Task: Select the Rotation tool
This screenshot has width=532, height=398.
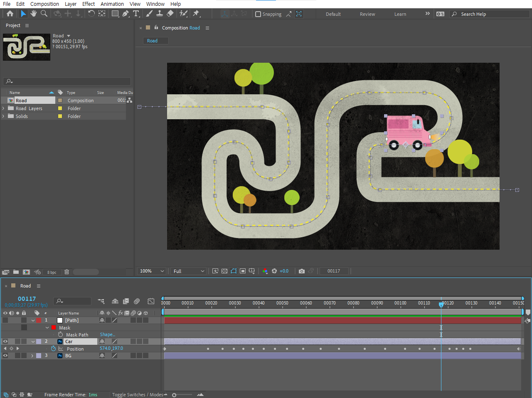Action: coord(91,14)
